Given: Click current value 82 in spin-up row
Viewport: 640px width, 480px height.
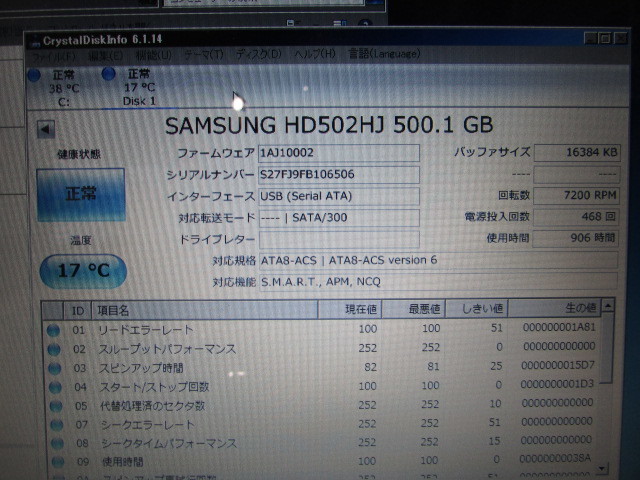Looking at the screenshot, I should 370,367.
